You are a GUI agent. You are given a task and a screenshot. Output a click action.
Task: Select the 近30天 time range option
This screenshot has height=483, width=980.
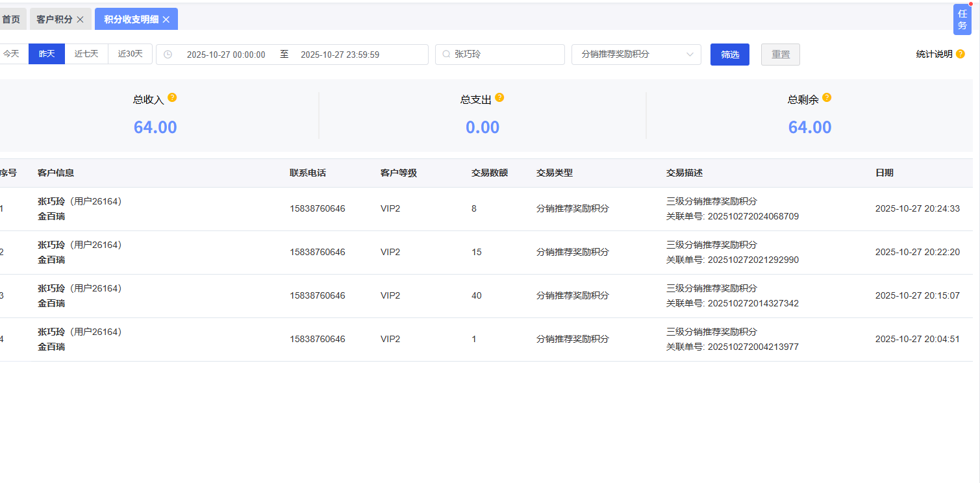(131, 54)
